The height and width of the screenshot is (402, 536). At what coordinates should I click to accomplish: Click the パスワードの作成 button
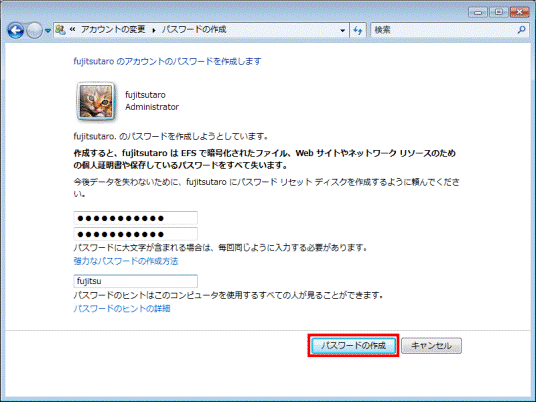click(353, 346)
